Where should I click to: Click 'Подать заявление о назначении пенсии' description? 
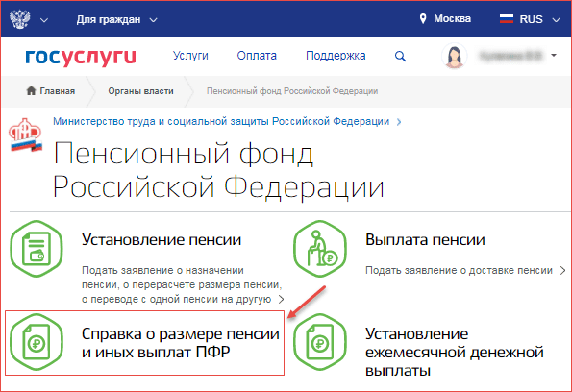[182, 284]
